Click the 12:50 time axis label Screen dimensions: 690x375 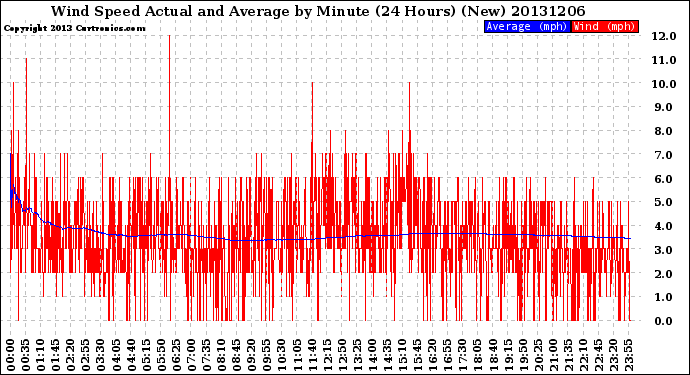(341, 355)
